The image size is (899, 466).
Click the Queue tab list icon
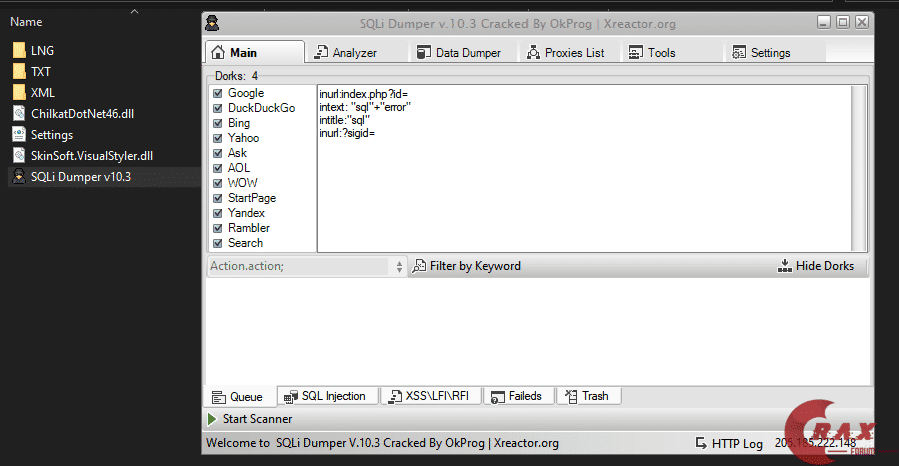click(218, 397)
